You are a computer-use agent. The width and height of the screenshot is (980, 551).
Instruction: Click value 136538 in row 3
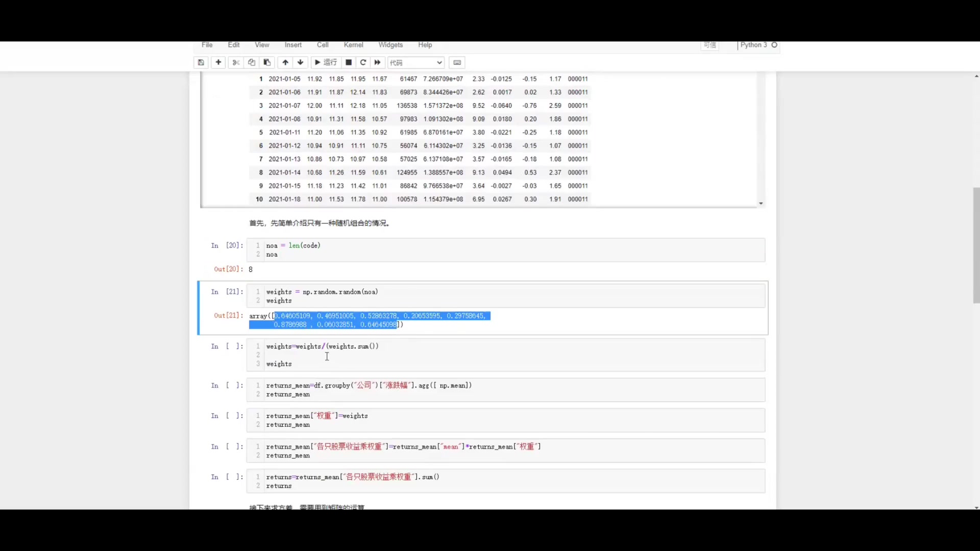(x=407, y=106)
